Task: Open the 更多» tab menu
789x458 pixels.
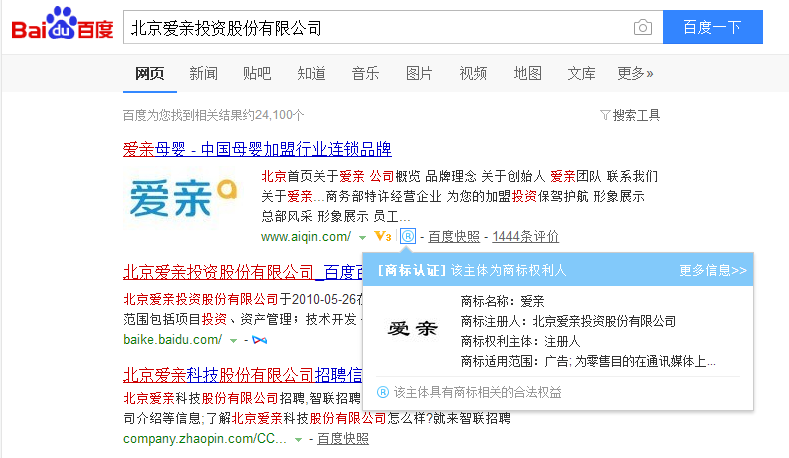Action: pos(635,73)
